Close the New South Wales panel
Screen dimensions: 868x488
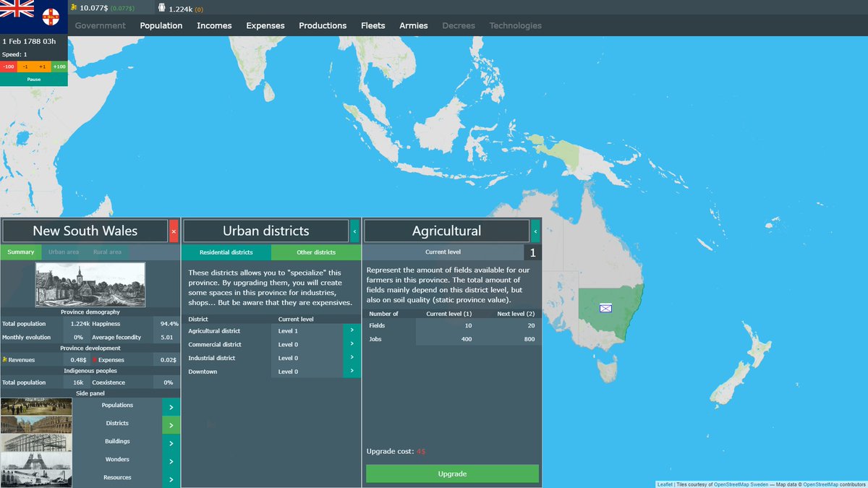point(174,231)
